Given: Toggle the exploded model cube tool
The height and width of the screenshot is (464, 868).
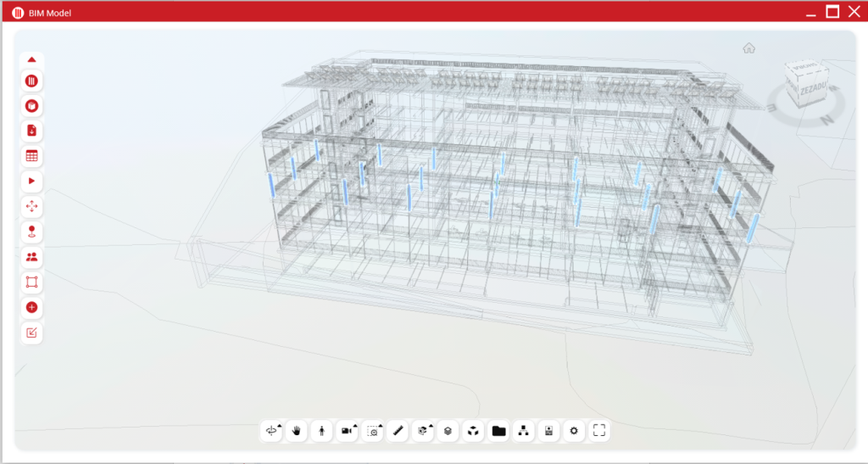Looking at the screenshot, I should pyautogui.click(x=473, y=431).
